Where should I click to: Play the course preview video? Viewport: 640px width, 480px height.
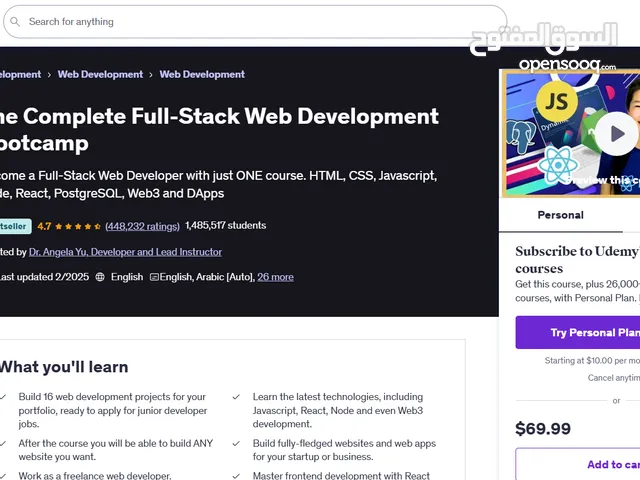(616, 133)
